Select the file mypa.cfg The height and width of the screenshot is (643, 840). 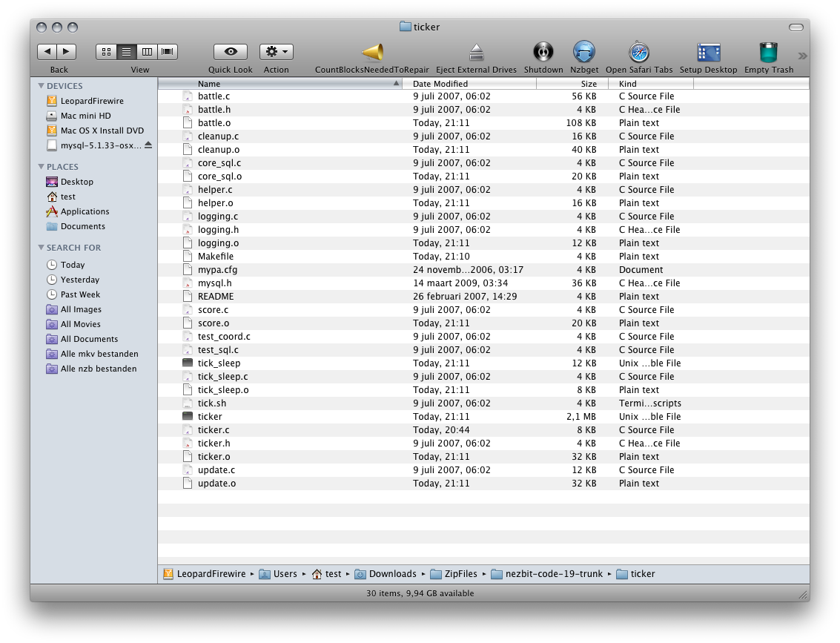(483, 269)
